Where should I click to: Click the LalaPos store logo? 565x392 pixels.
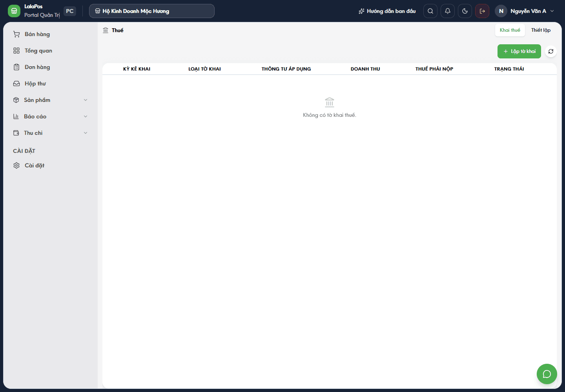[14, 11]
